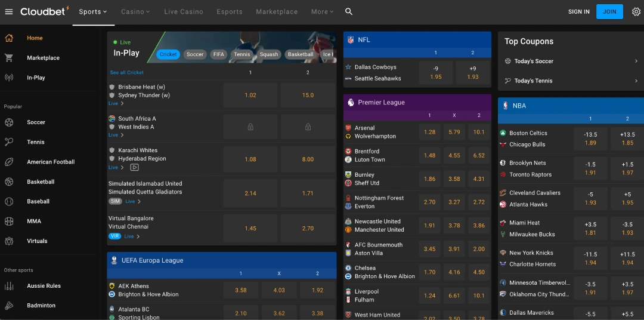Screen dimensions: 644x320
Task: Select Dallas Cowboys -9 odds 1.95
Action: 436,73
